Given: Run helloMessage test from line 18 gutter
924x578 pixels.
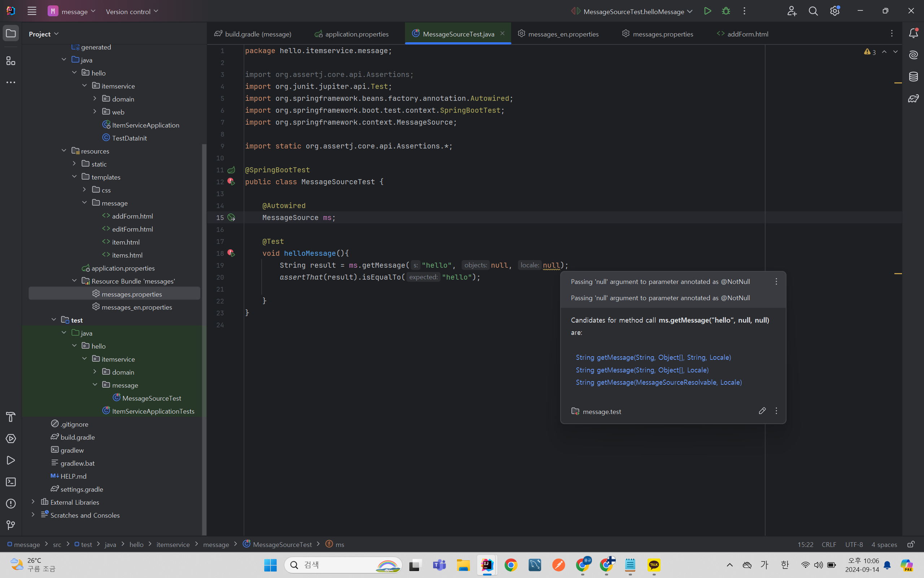Looking at the screenshot, I should (x=231, y=253).
